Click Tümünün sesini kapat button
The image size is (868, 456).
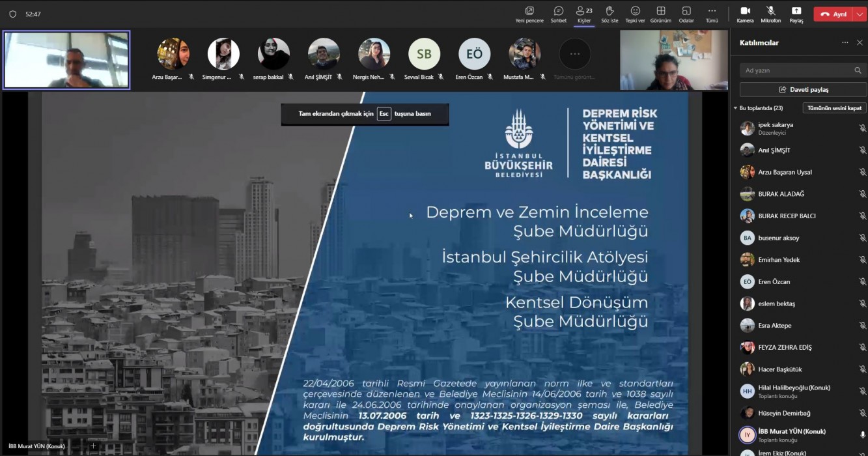coord(834,108)
